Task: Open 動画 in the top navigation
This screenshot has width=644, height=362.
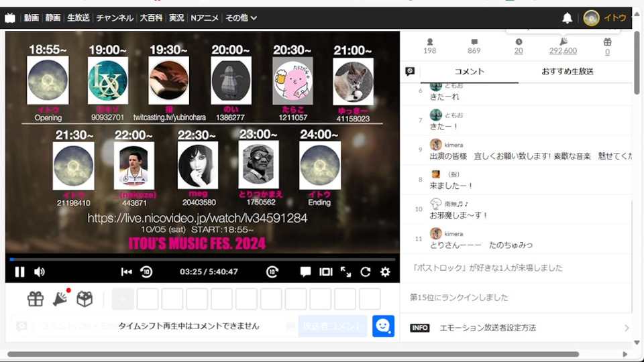Action: (x=32, y=17)
